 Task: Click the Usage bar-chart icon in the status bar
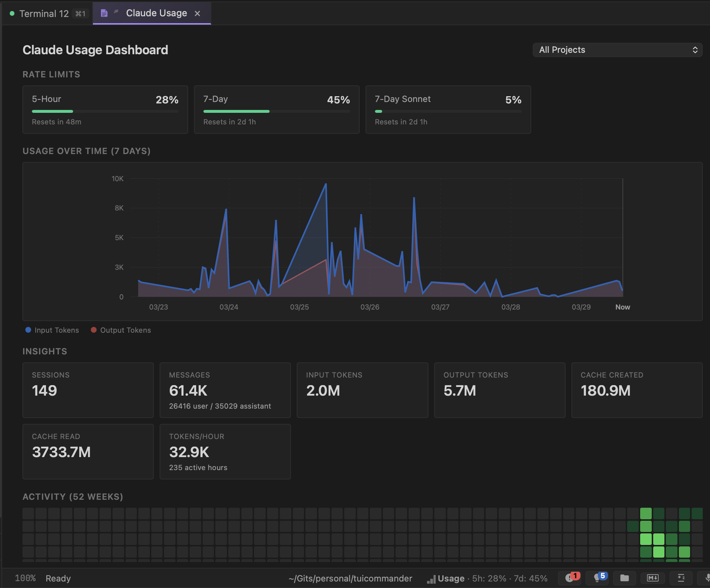tap(431, 579)
